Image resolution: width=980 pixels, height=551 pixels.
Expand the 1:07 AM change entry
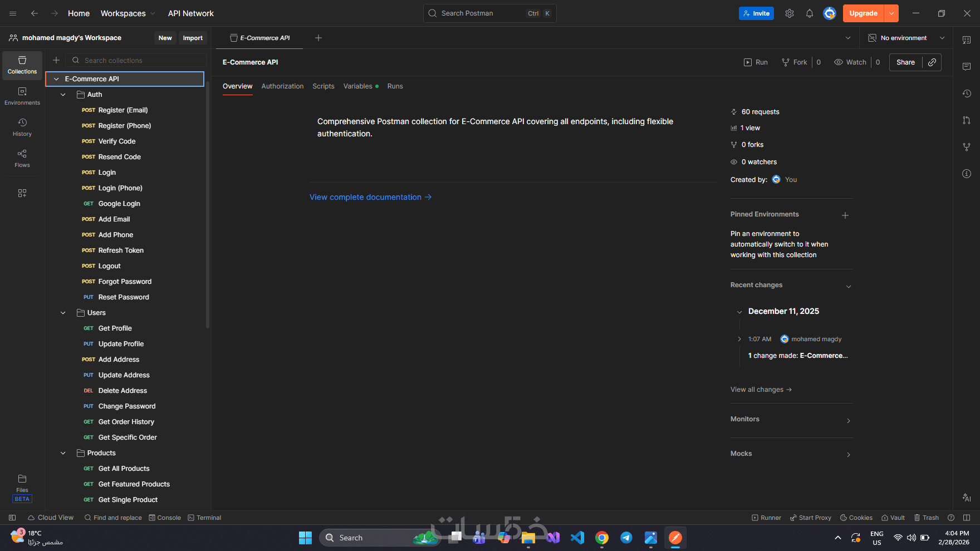[x=739, y=339]
